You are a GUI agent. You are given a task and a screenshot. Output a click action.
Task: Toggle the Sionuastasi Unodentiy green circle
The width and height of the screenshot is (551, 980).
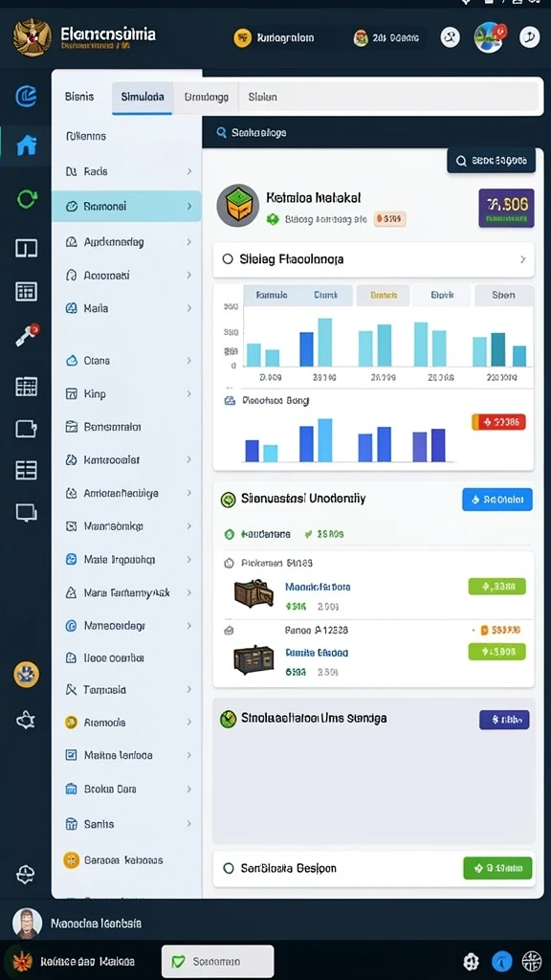228,499
